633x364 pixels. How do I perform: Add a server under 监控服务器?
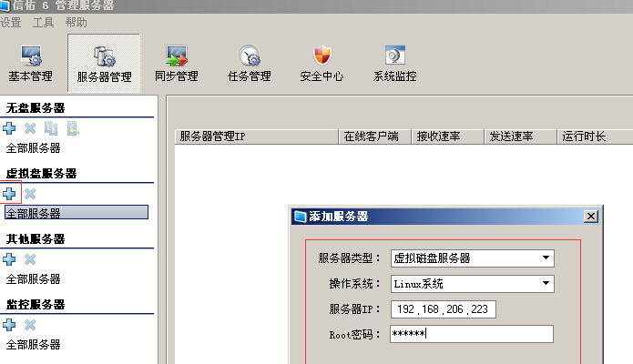coord(9,325)
